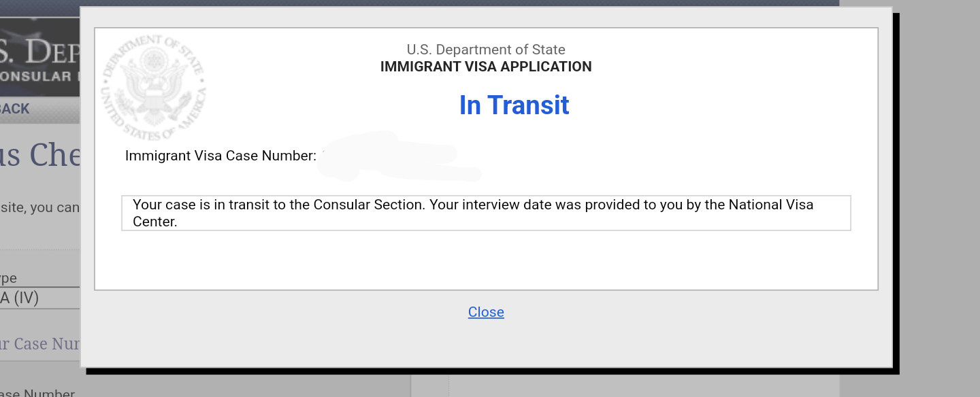Click the IMMIGRANT VISA APPLICATION title
The height and width of the screenshot is (397, 980).
pyautogui.click(x=486, y=67)
